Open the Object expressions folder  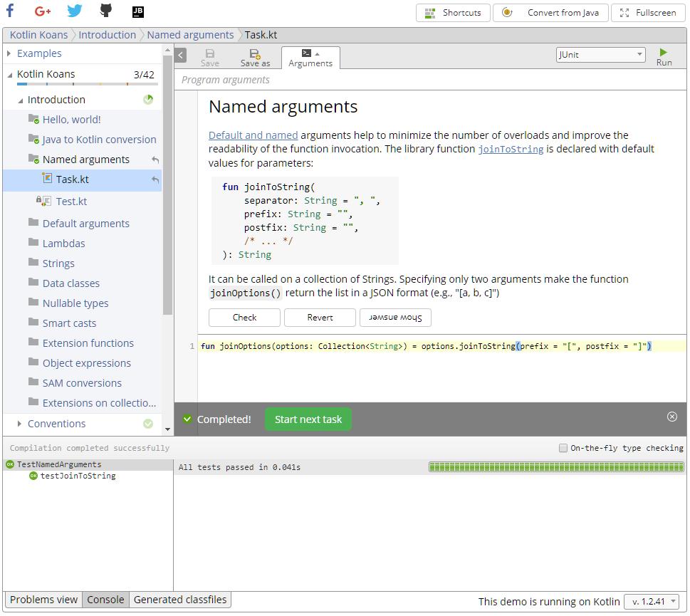[x=87, y=363]
